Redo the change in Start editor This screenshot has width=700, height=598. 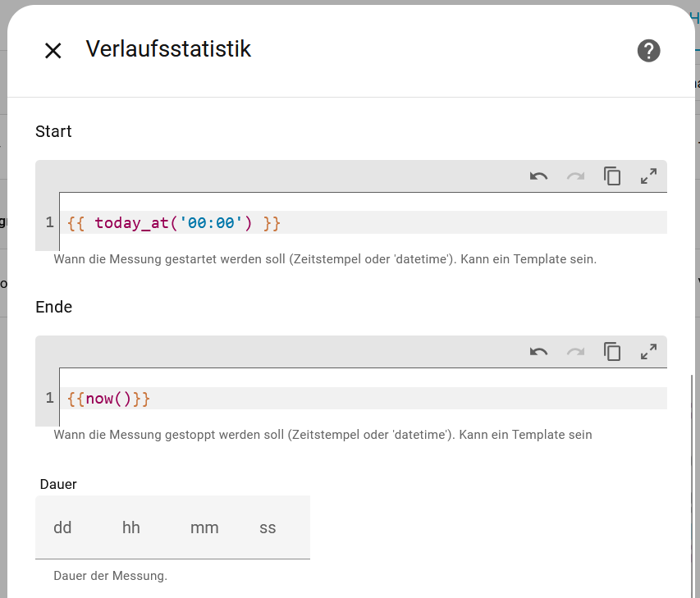coord(575,176)
